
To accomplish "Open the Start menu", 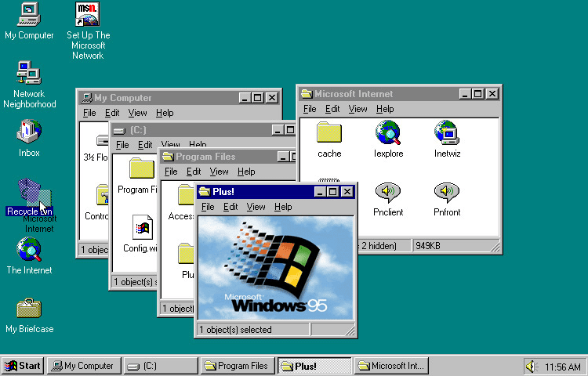I will [x=23, y=366].
